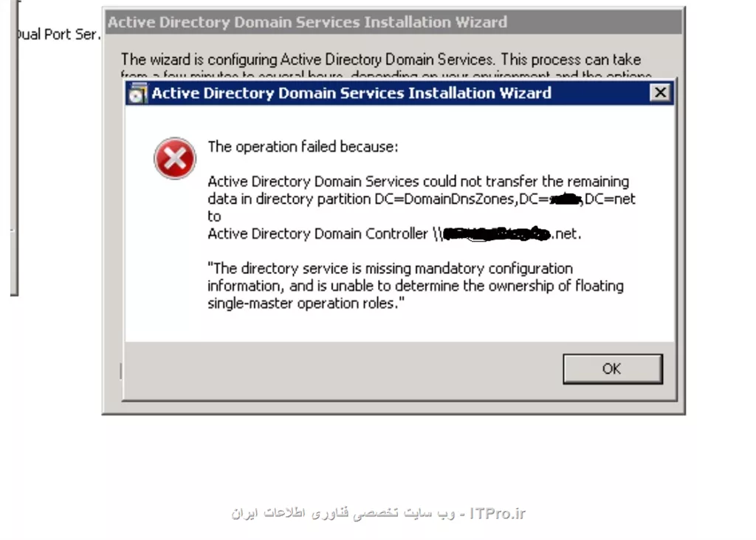756x540 pixels.
Task: Close the error dialog with X
Action: point(660,92)
